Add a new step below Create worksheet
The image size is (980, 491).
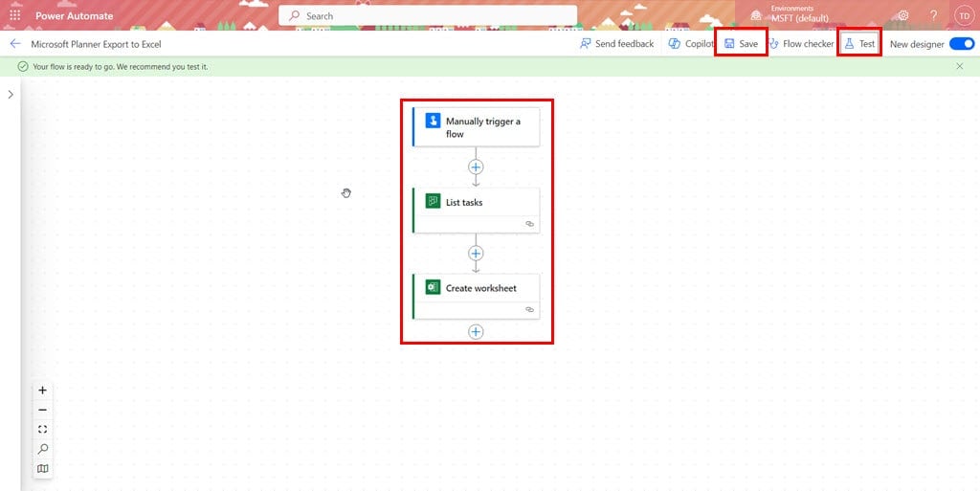click(x=476, y=332)
